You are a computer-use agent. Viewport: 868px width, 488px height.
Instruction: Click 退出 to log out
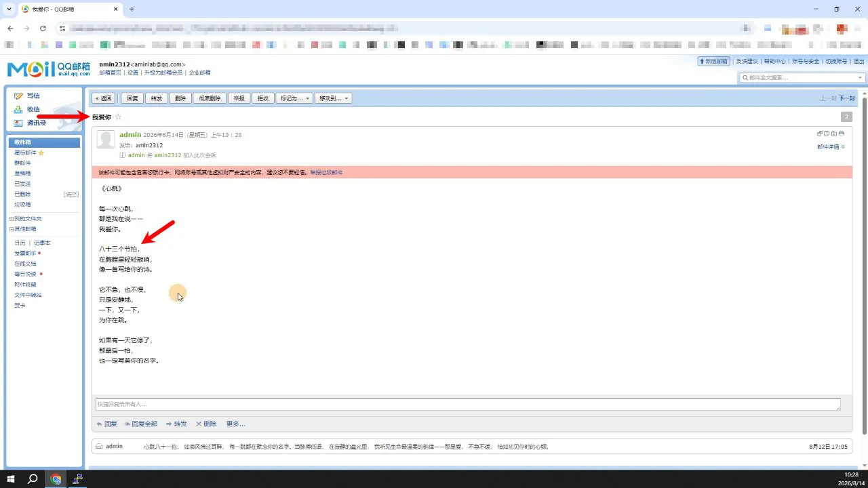(859, 61)
